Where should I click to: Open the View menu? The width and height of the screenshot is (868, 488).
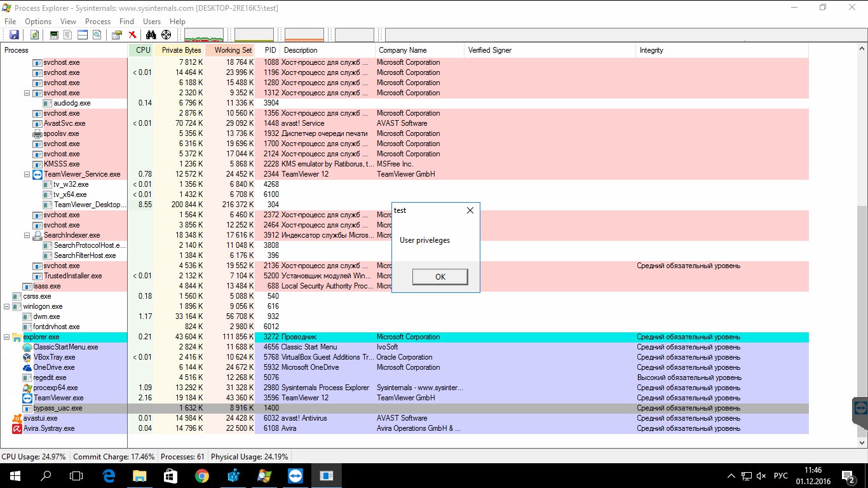pyautogui.click(x=68, y=22)
